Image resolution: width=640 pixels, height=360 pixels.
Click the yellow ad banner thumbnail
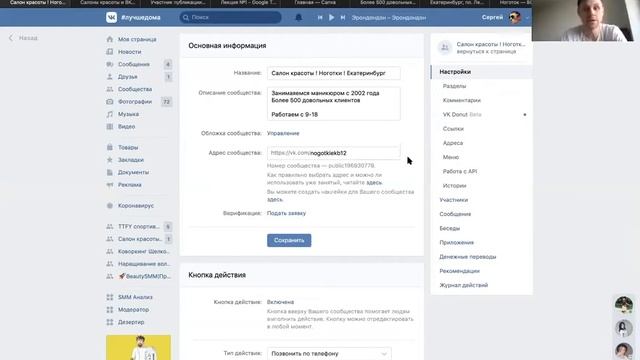tap(138, 347)
